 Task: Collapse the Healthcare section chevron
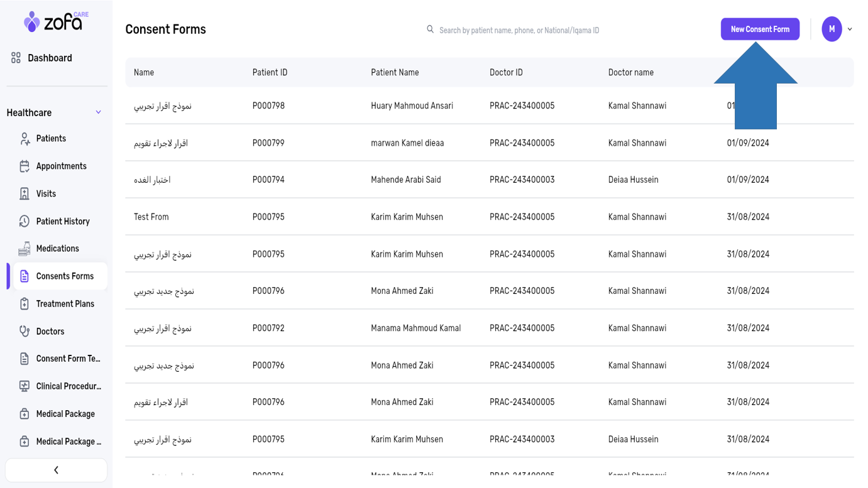98,112
